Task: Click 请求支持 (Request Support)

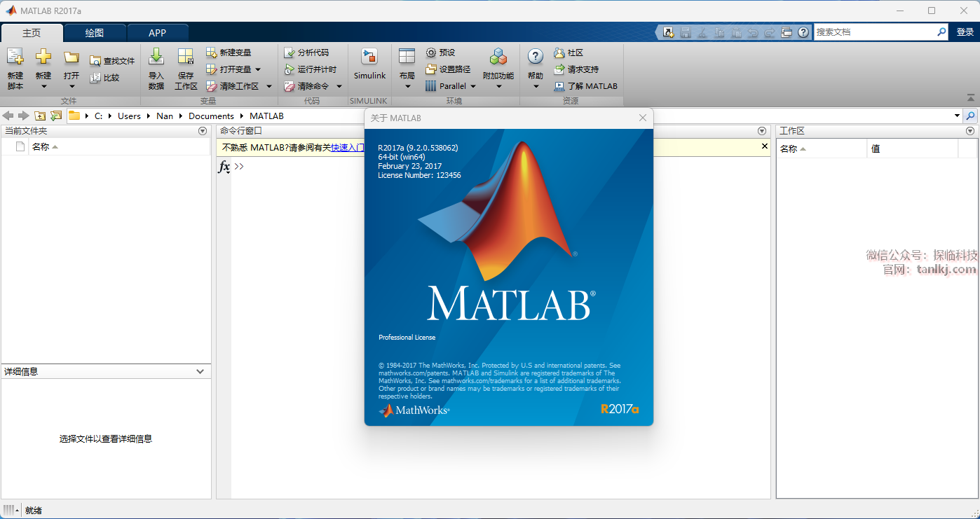Action: [576, 69]
